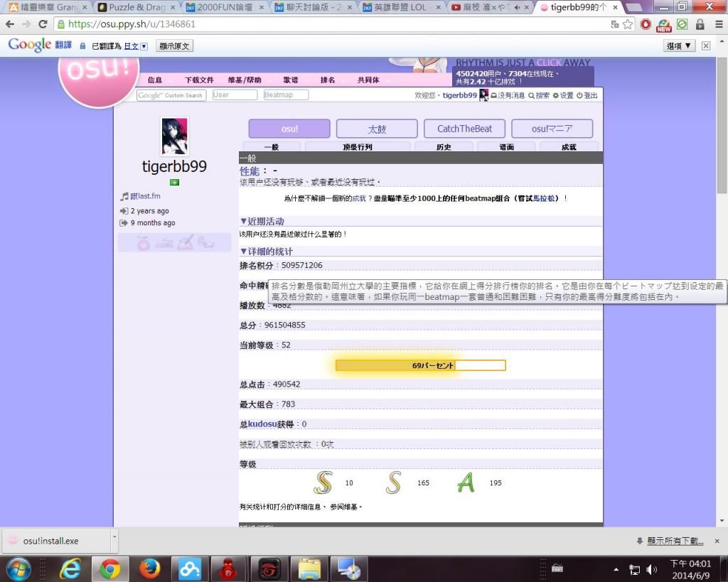Open the 日文 language dropdown in the translate bar

pyautogui.click(x=136, y=46)
